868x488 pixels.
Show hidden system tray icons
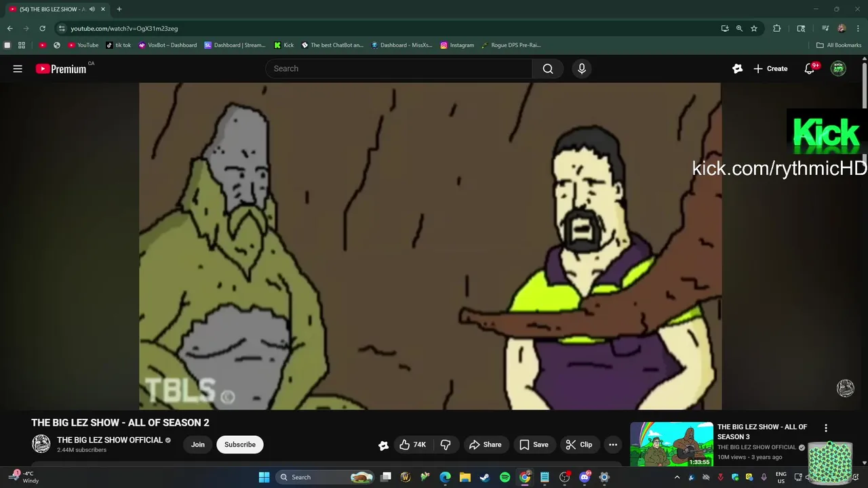[x=677, y=477]
